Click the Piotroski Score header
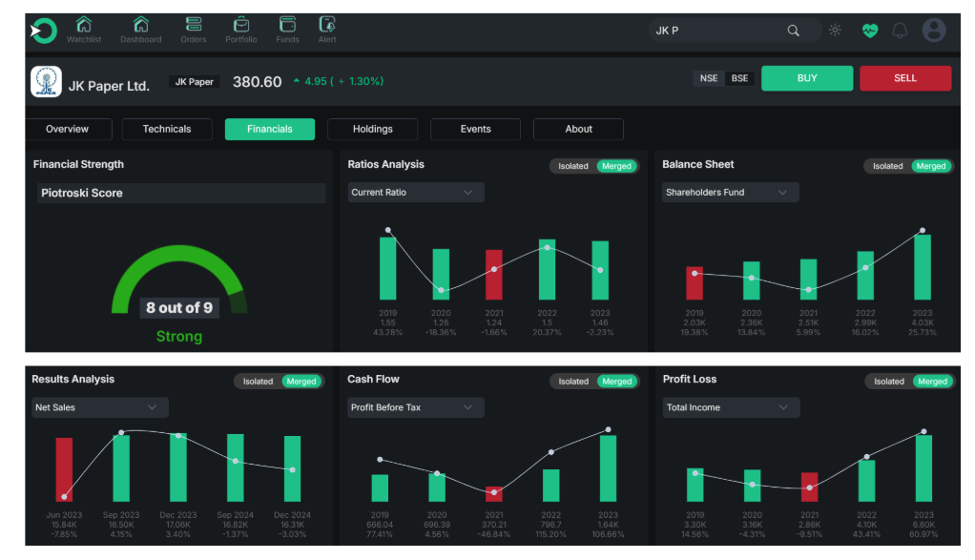 [181, 194]
